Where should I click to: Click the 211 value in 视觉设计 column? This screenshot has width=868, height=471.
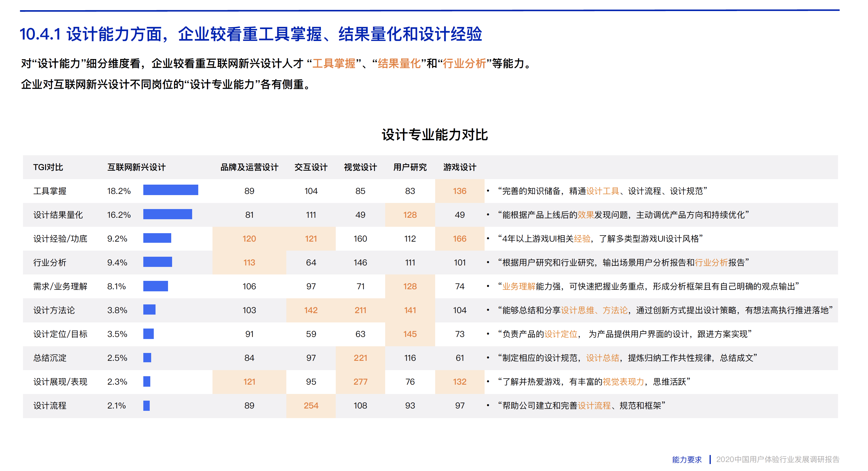[x=360, y=310]
